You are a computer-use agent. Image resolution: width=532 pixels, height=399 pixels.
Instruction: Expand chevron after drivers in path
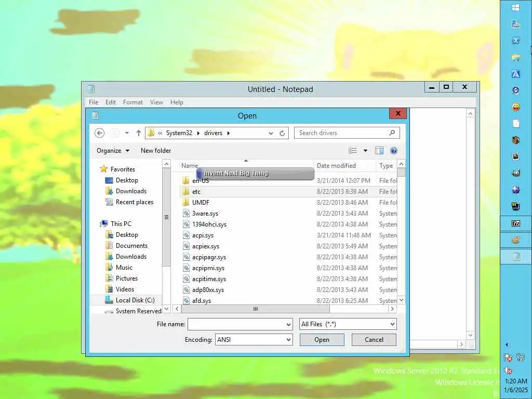tap(229, 133)
